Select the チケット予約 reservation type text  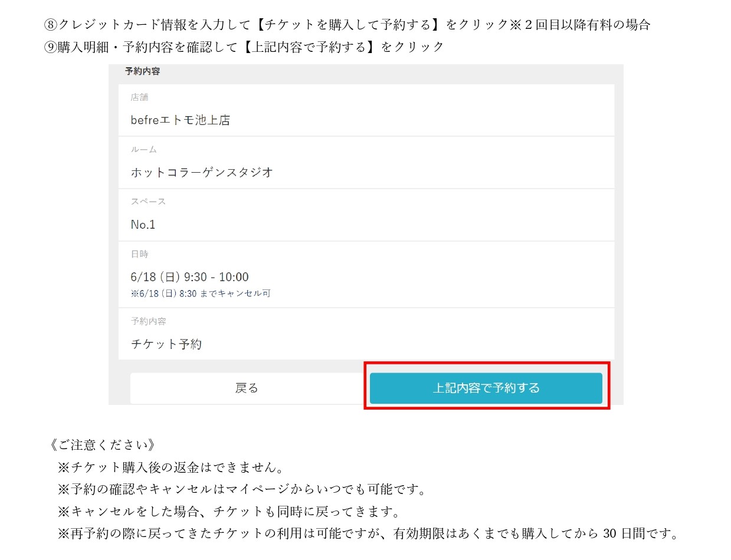pos(166,344)
